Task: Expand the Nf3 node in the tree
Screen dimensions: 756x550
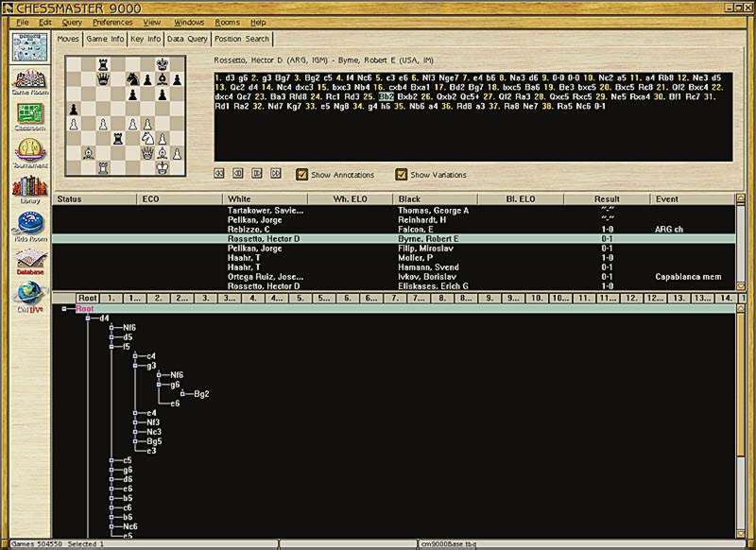Action: pyautogui.click(x=135, y=422)
